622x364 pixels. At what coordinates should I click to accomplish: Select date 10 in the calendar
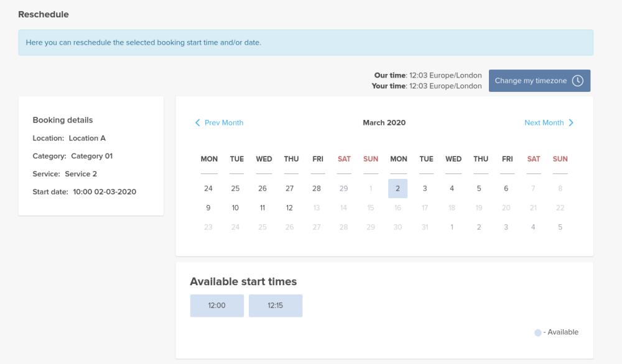[235, 208]
